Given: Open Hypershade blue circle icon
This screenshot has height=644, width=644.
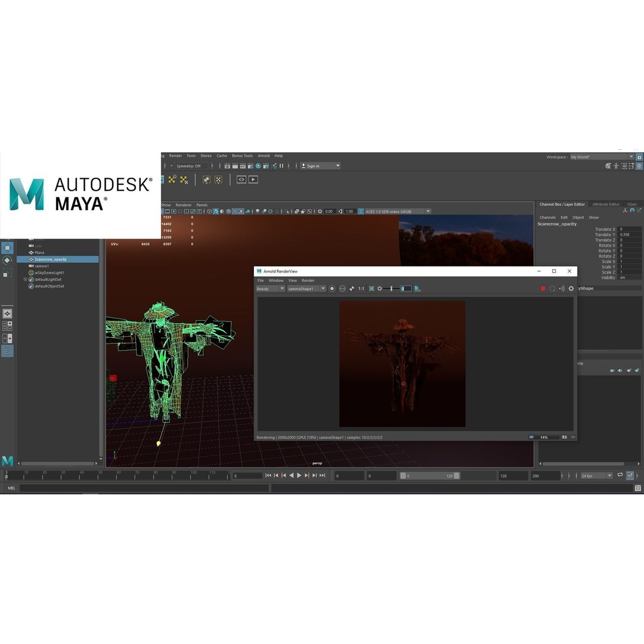Looking at the screenshot, I should tap(258, 166).
